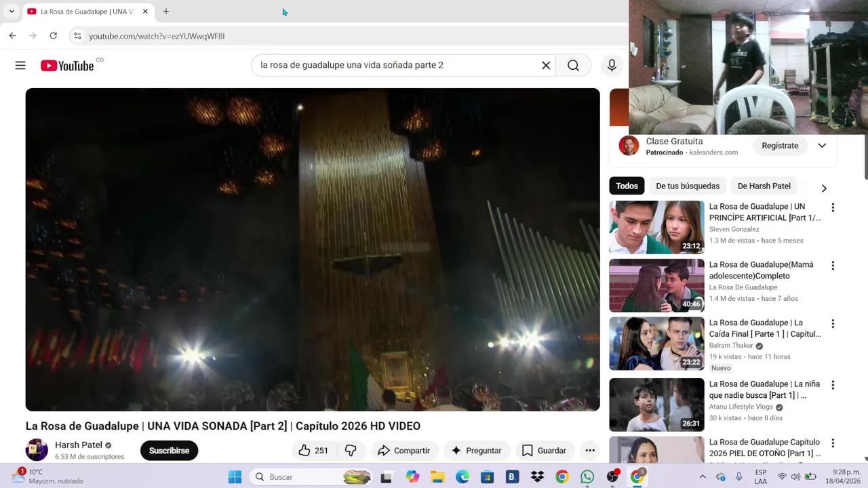Show hidden system tray icons chevron

point(703,477)
